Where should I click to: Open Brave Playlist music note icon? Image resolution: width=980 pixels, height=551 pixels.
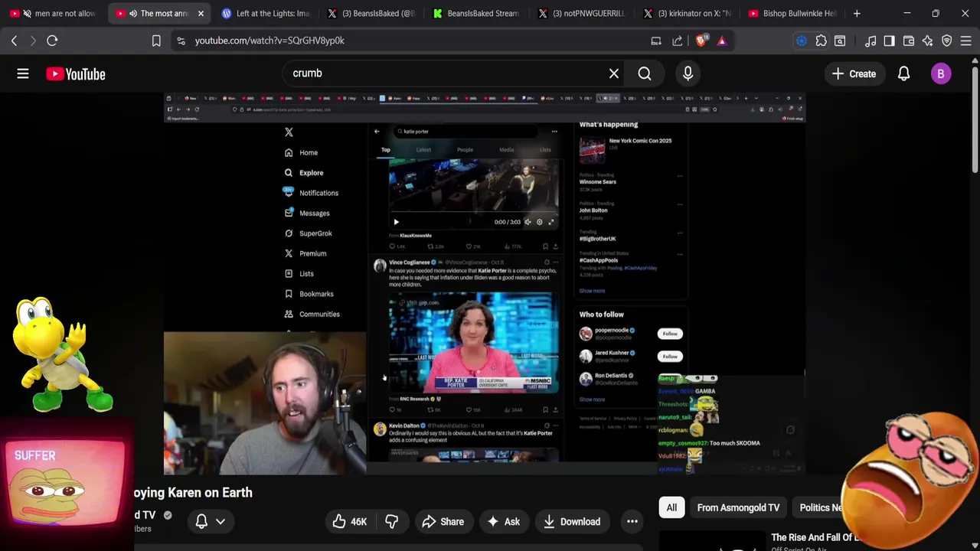click(x=871, y=41)
